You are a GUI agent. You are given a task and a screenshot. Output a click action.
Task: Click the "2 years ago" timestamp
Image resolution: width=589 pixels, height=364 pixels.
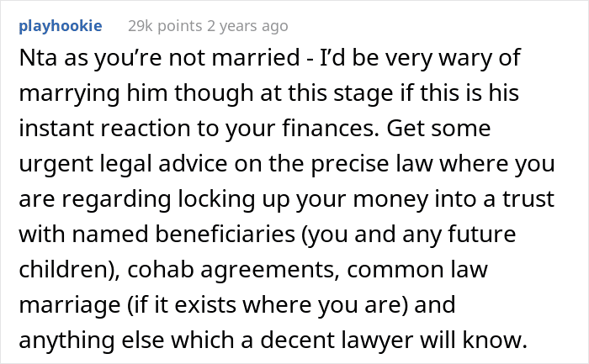tap(247, 26)
